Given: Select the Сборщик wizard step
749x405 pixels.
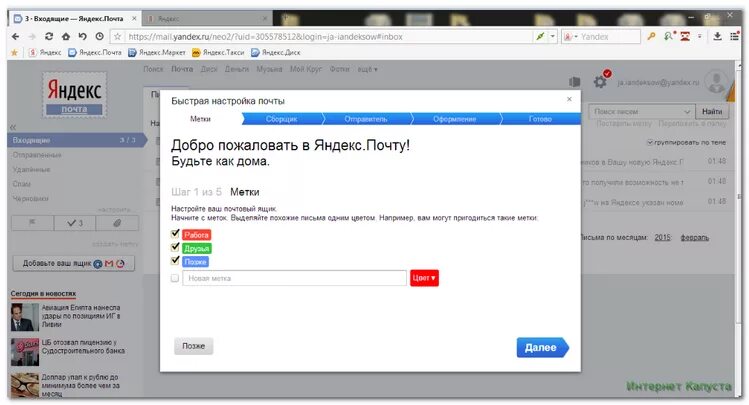Looking at the screenshot, I should (281, 119).
